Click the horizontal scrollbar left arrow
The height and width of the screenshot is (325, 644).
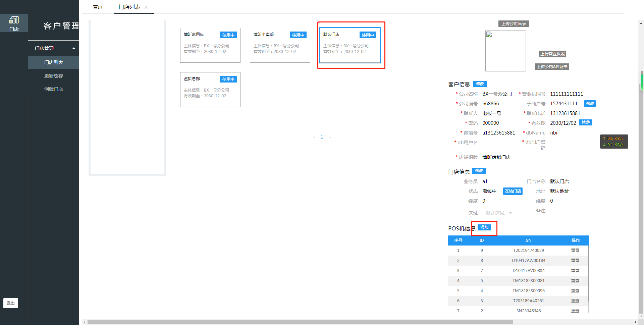[85, 322]
